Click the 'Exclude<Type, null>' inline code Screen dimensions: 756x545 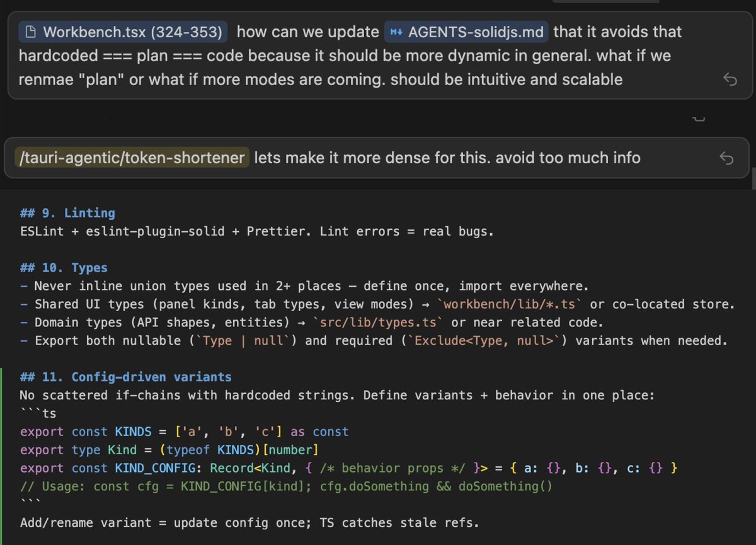tap(483, 341)
